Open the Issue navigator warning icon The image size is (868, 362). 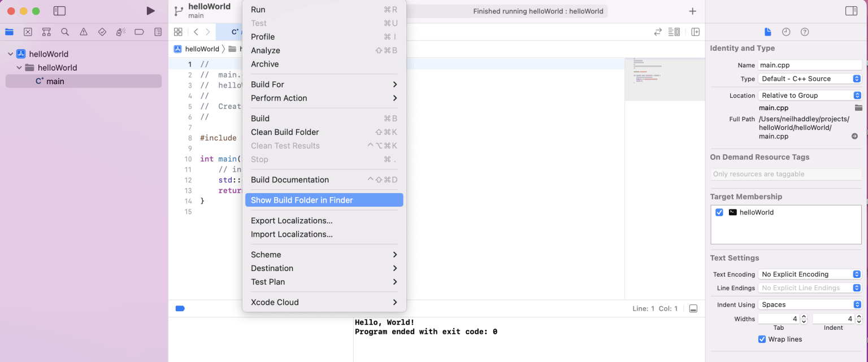[84, 32]
